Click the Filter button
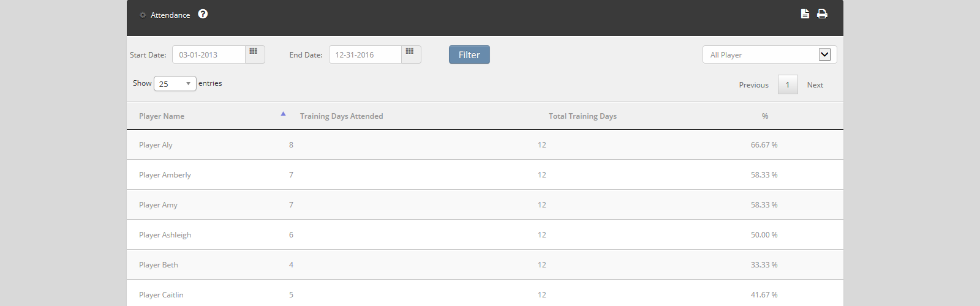The height and width of the screenshot is (306, 980). [469, 54]
